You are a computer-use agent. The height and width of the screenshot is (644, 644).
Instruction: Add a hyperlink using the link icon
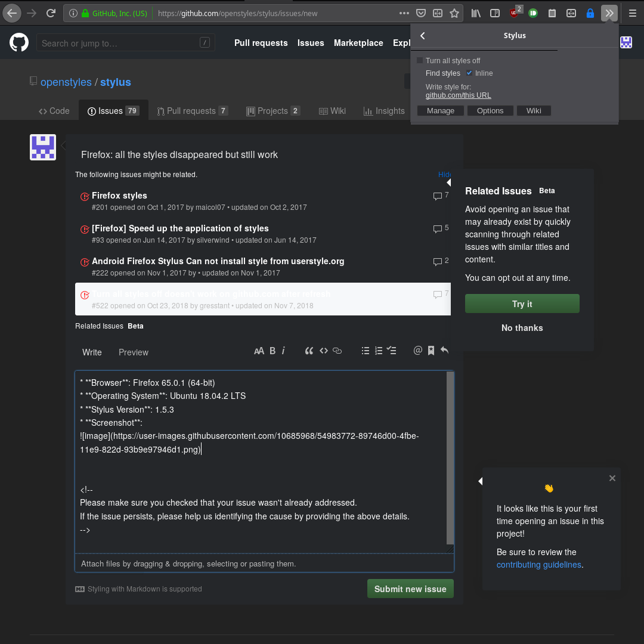tap(337, 351)
